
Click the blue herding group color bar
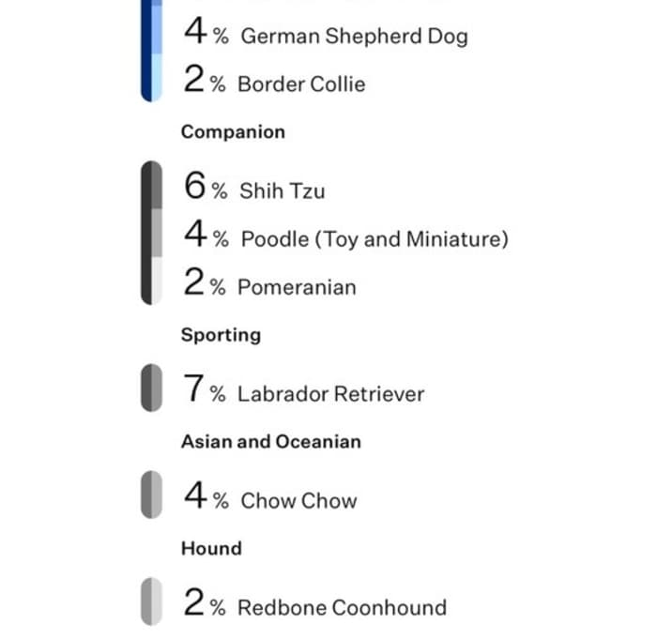point(152,51)
